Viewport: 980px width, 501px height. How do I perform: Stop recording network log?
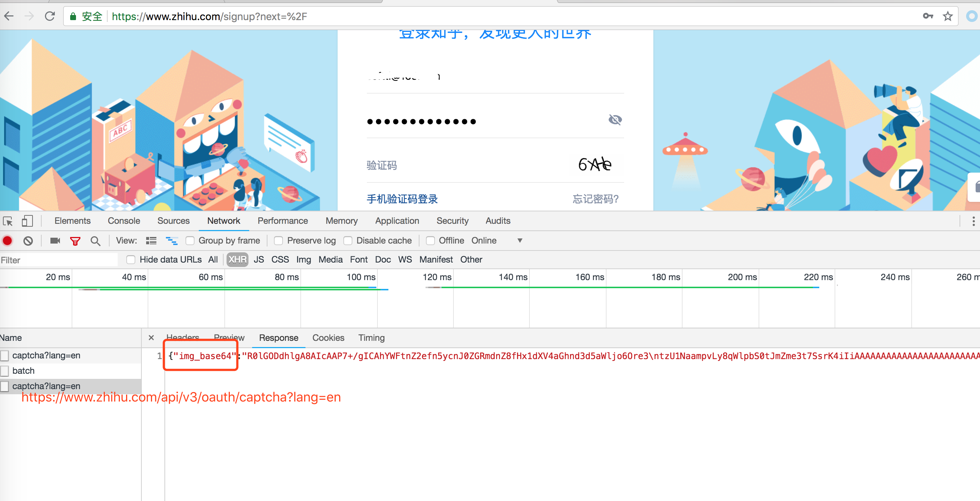[7, 241]
